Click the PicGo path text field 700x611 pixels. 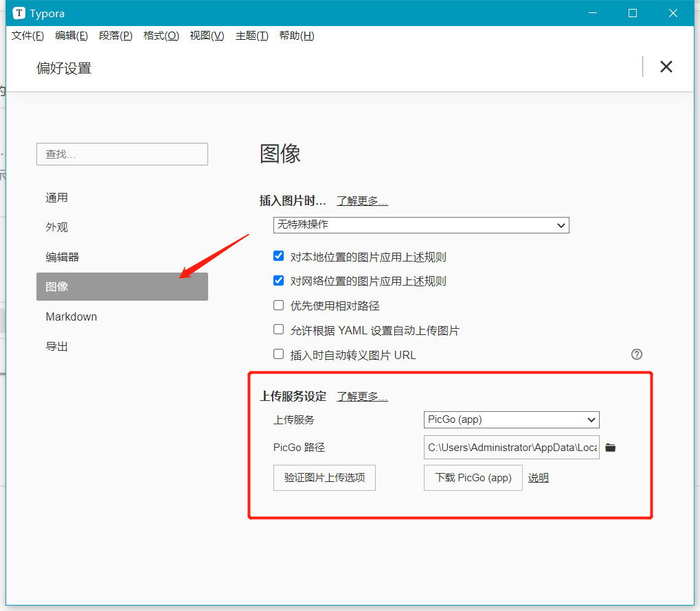point(512,447)
